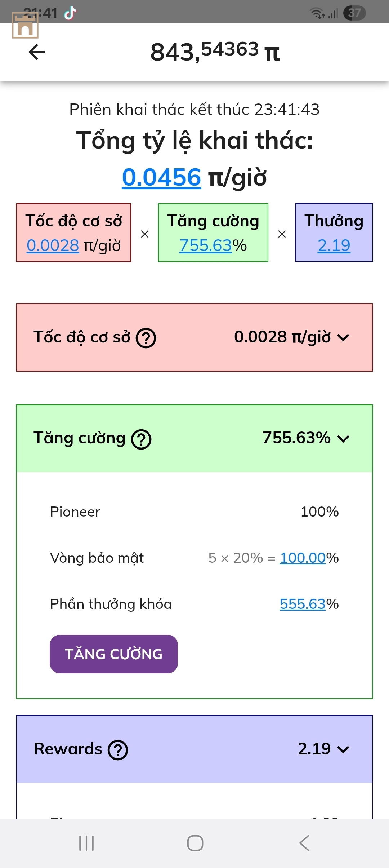Tap the TikTok status bar icon
The height and width of the screenshot is (868, 389).
click(70, 13)
